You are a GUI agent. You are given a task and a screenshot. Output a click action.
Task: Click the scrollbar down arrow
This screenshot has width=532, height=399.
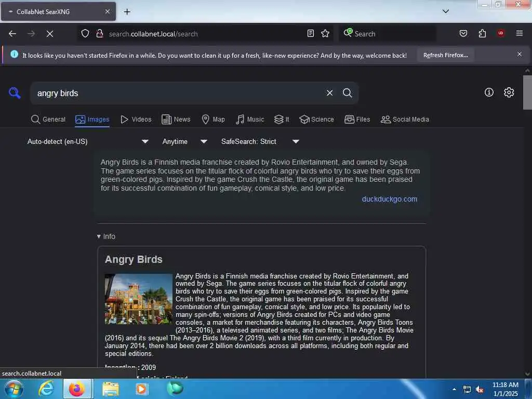tap(527, 374)
